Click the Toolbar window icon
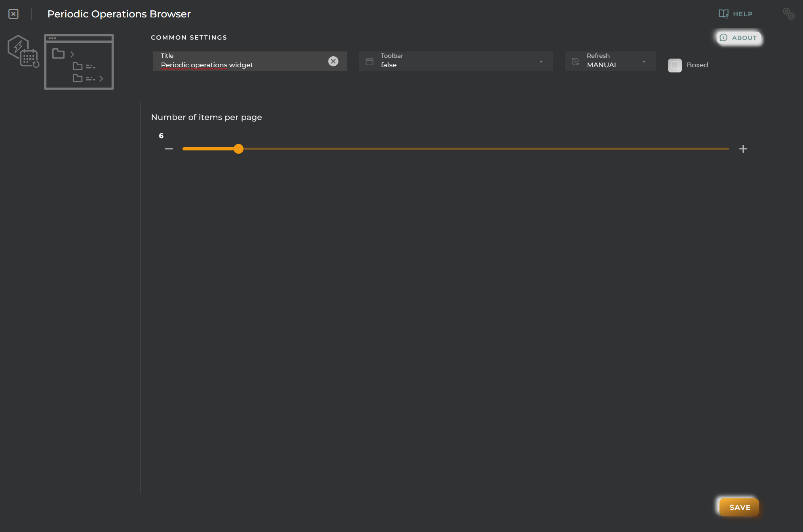Viewport: 803px width, 532px height. click(x=369, y=62)
